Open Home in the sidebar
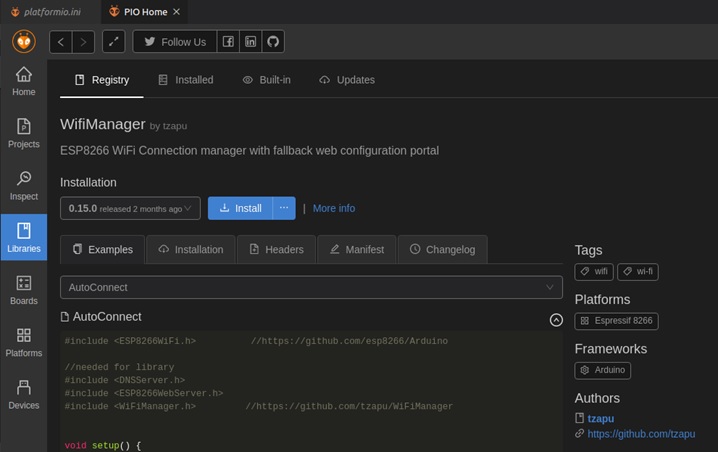Image resolution: width=718 pixels, height=452 pixels. click(x=24, y=82)
